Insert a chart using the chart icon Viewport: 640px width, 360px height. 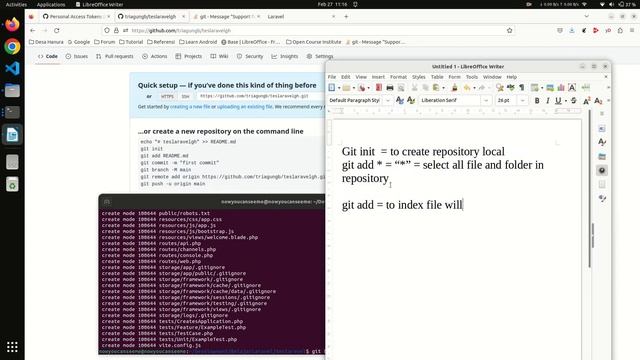pyautogui.click(x=561, y=88)
